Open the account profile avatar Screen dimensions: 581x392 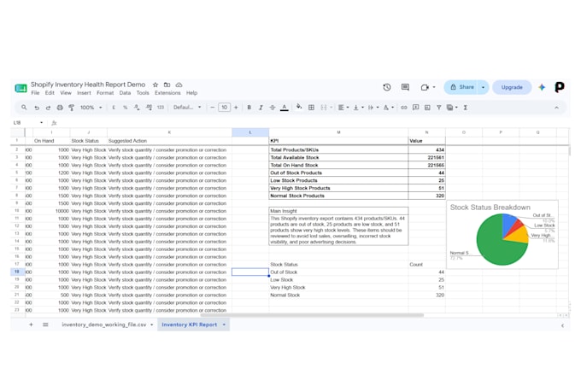pos(559,87)
